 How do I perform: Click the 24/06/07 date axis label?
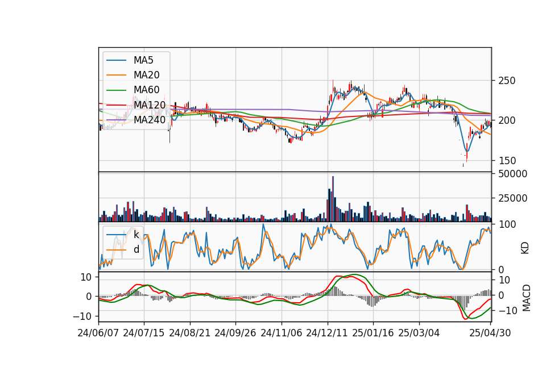[x=98, y=333]
